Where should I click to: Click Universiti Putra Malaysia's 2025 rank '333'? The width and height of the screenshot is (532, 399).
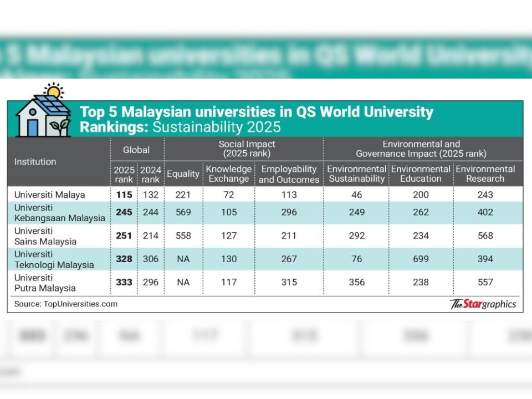click(x=124, y=282)
